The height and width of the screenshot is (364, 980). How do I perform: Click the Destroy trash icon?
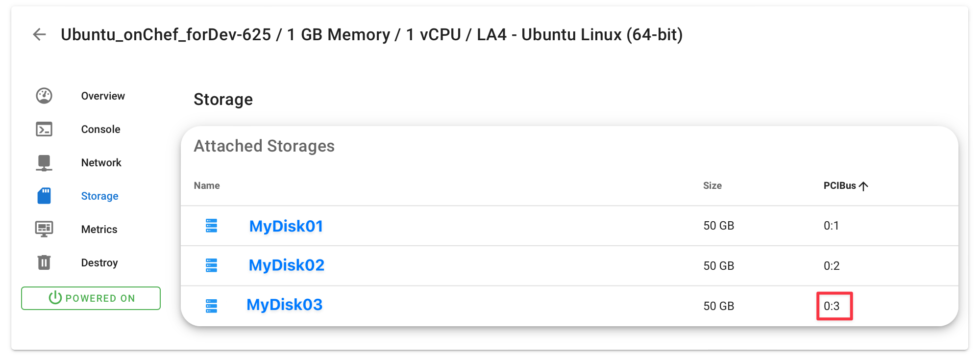click(x=44, y=262)
